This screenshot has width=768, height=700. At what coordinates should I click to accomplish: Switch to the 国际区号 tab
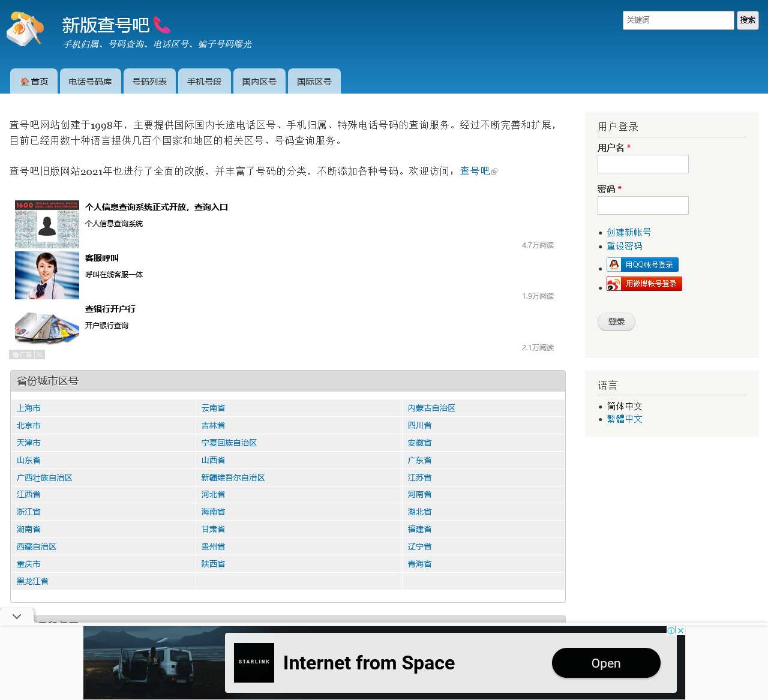313,81
